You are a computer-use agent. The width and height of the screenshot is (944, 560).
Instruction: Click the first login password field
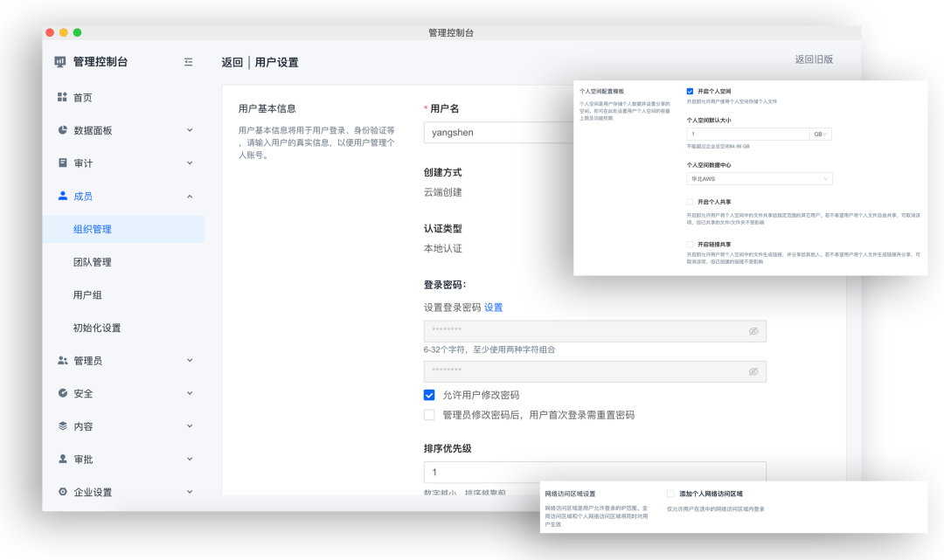tap(595, 331)
